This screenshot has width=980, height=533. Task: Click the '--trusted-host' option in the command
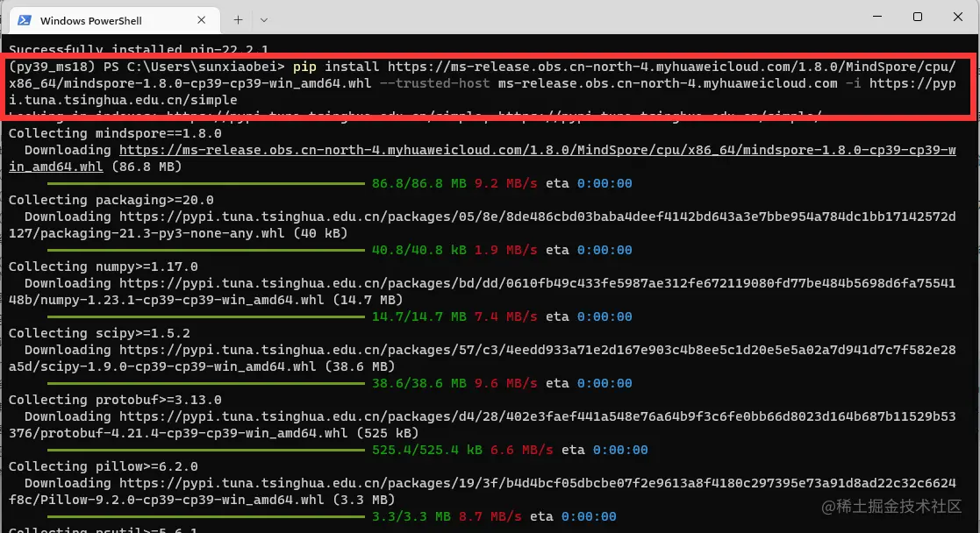434,83
